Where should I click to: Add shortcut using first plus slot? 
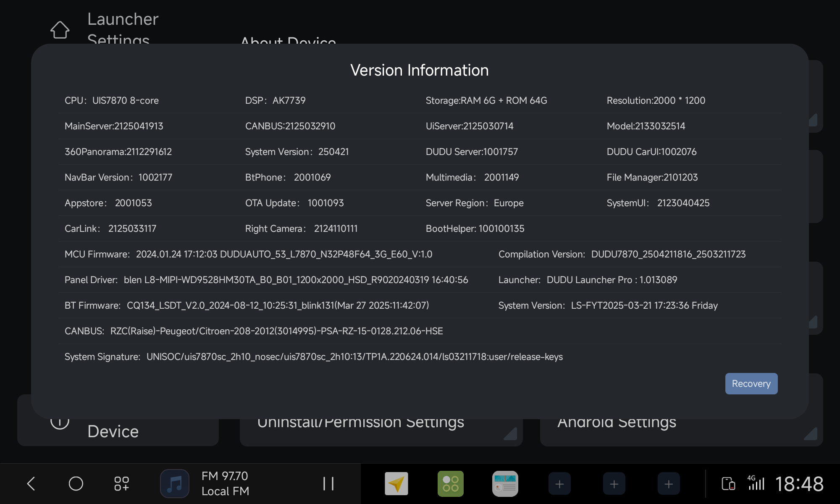tap(559, 484)
